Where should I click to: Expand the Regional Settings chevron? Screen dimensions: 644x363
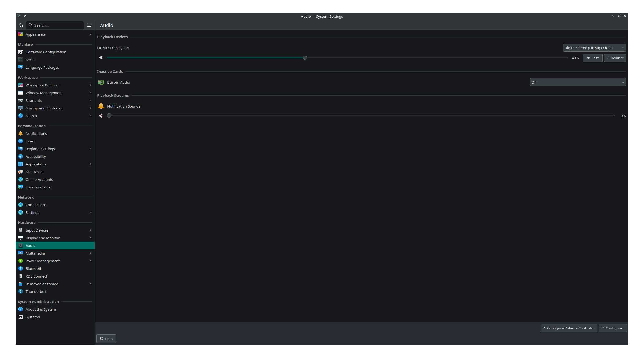tap(90, 149)
